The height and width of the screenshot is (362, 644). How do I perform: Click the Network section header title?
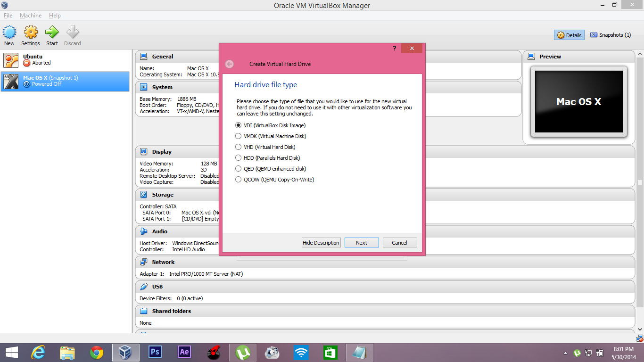click(163, 262)
